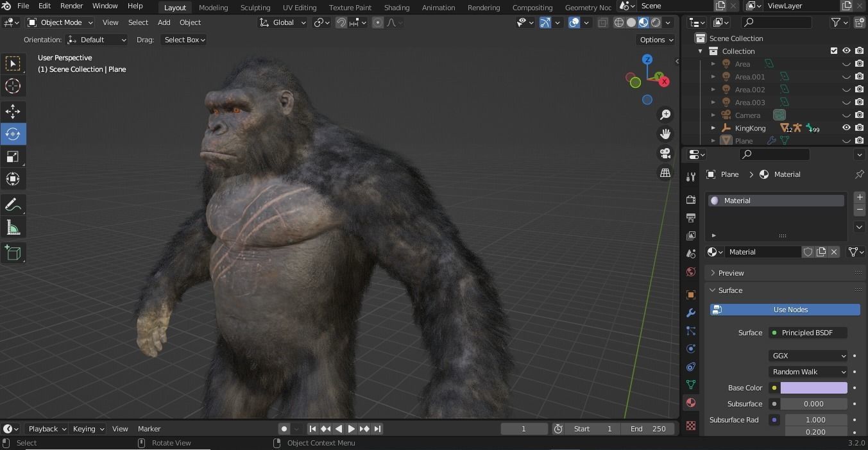Screen dimensions: 868x450
Task: Hide KingKong in viewport
Action: (846, 128)
